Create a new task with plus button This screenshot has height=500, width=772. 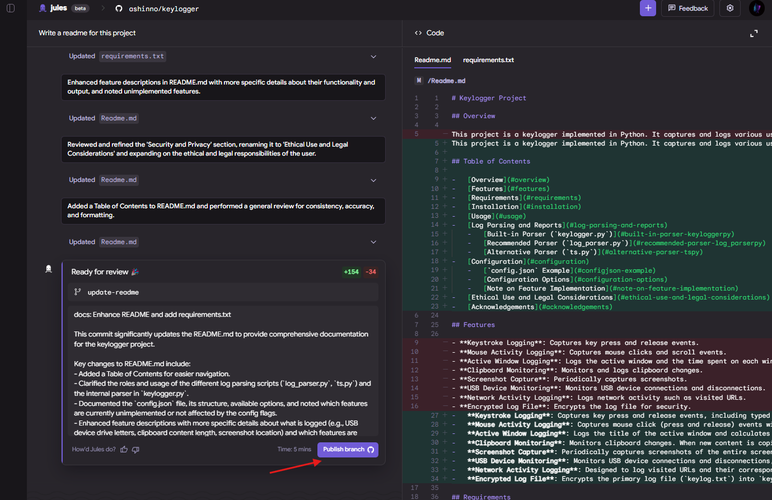pyautogui.click(x=647, y=8)
